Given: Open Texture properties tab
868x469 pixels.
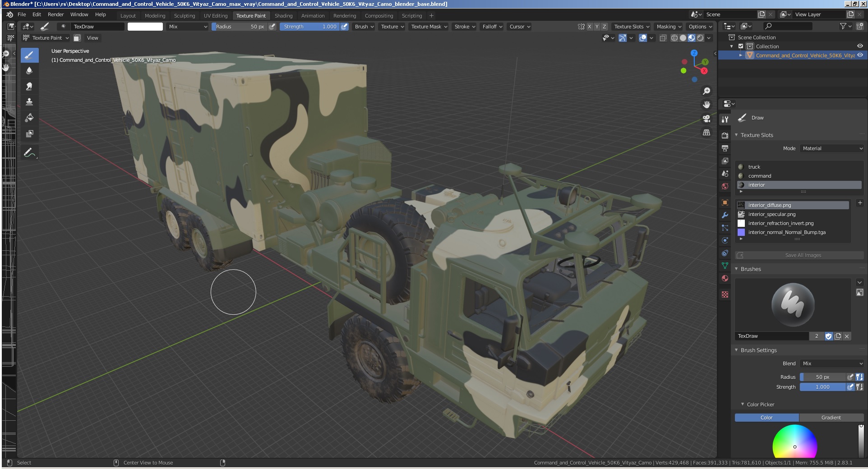Looking at the screenshot, I should (725, 294).
